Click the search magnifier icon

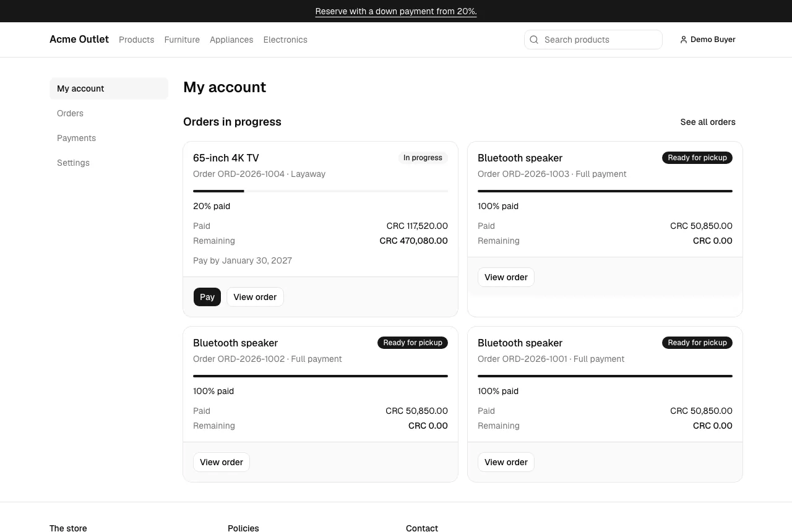click(534, 40)
